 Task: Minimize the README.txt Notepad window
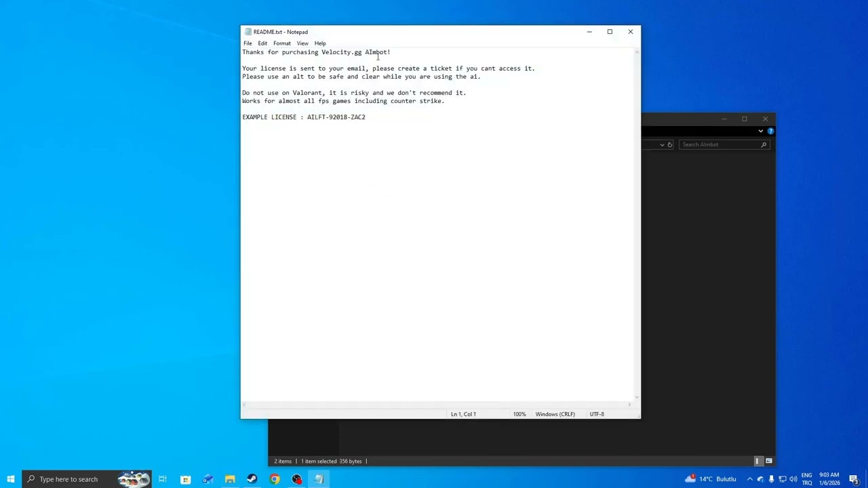pos(589,32)
